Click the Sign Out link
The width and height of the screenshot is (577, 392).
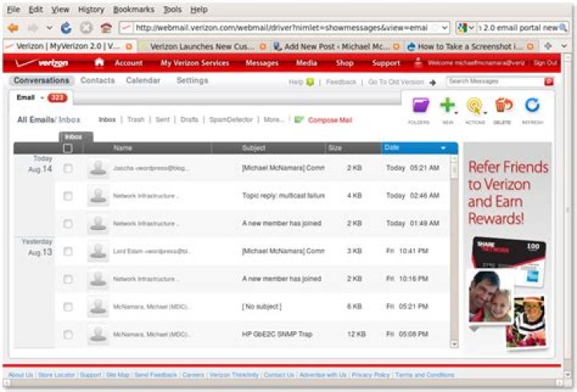(x=545, y=63)
